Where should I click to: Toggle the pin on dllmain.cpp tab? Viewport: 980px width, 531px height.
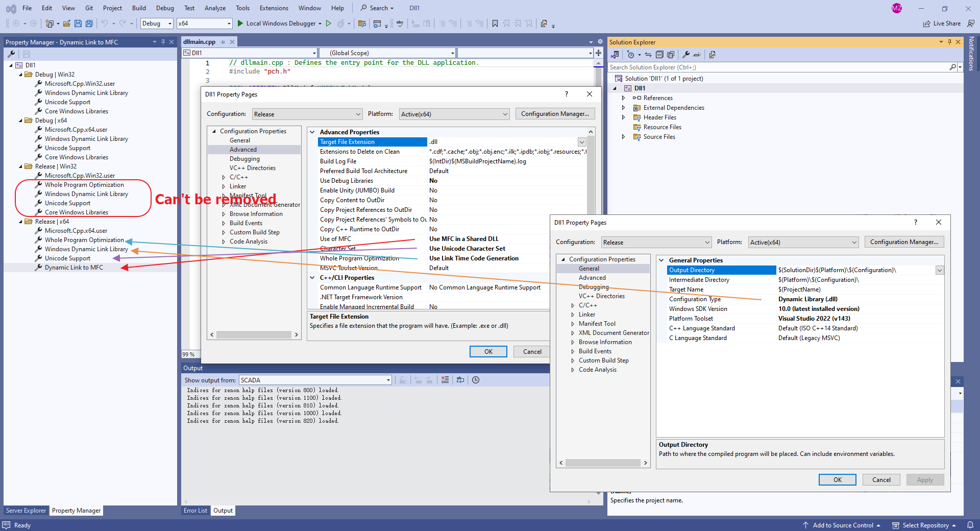[223, 42]
